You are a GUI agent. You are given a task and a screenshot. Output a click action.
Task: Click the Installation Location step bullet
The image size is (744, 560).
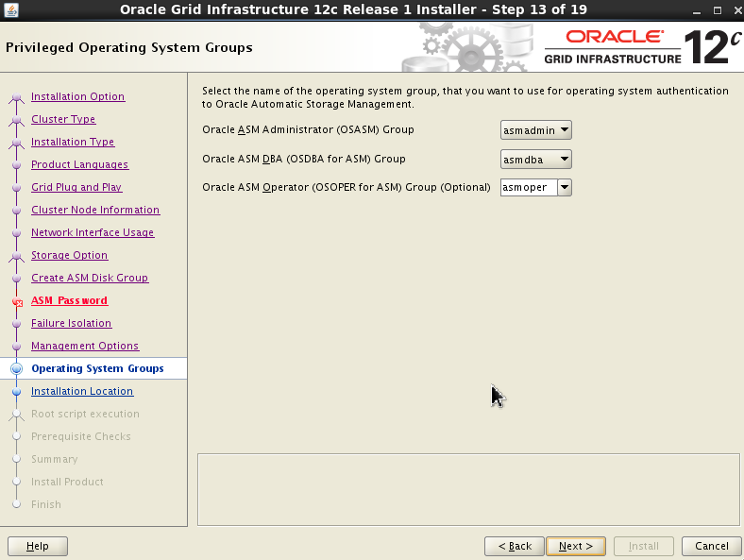[17, 392]
